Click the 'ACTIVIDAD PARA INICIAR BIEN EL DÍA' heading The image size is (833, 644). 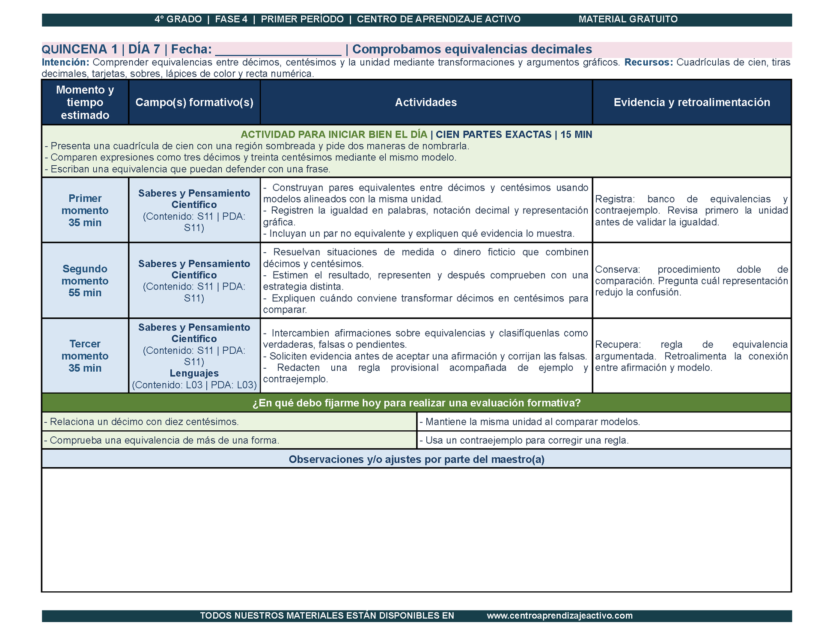click(x=334, y=134)
